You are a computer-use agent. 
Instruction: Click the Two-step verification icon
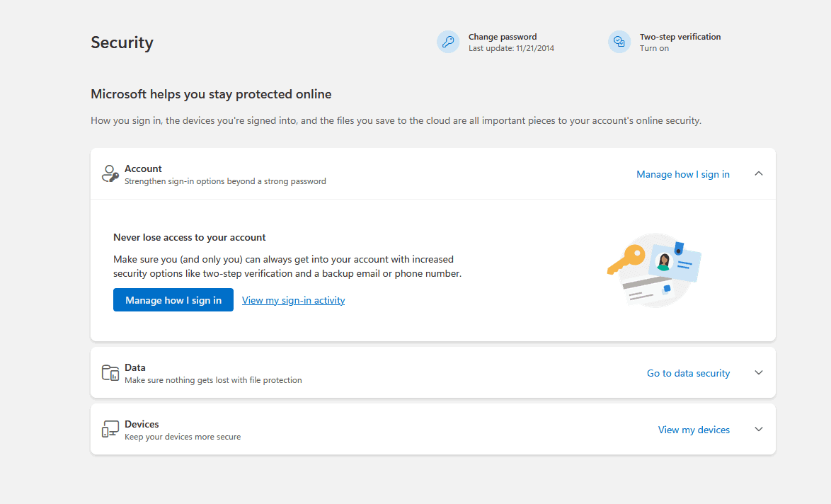pyautogui.click(x=619, y=42)
